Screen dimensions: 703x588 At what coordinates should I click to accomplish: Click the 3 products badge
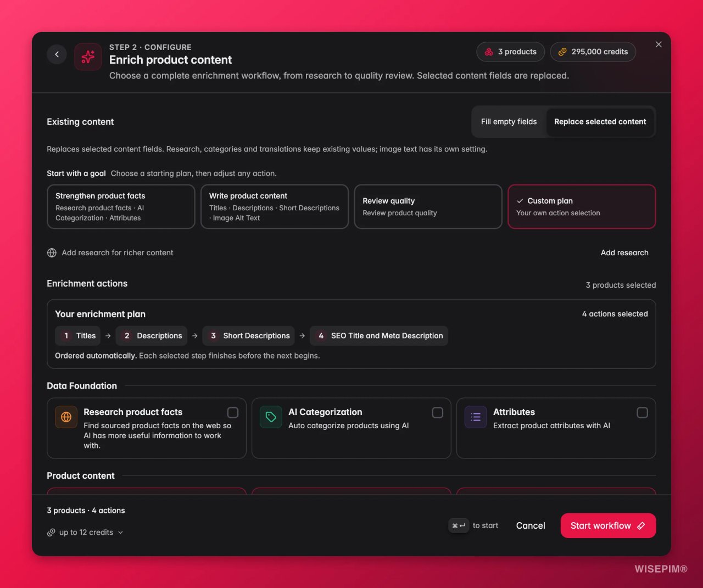tap(511, 52)
